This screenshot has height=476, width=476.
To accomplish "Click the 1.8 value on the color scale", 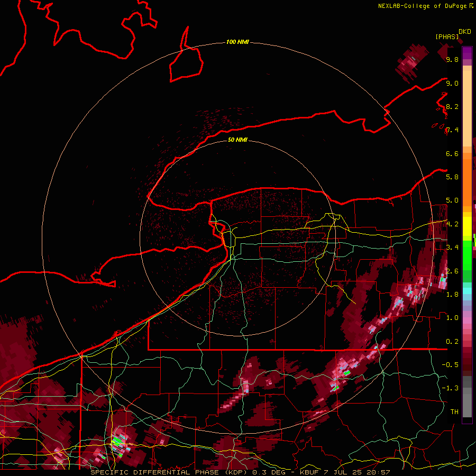I will [452, 294].
